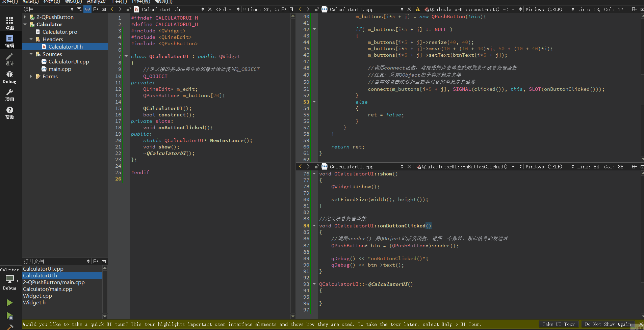Open CalculatorUI.h file selector dropdown
This screenshot has width=644, height=330.
click(x=173, y=9)
